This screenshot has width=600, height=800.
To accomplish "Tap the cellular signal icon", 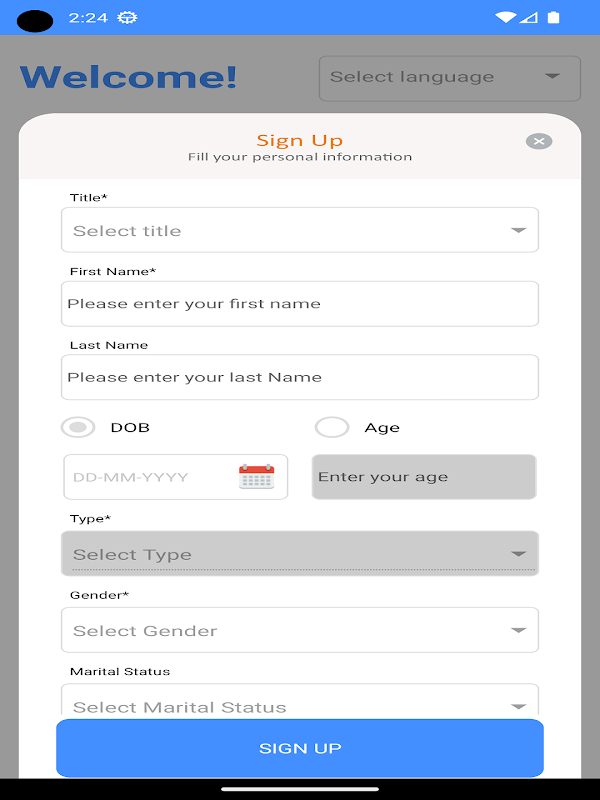I will pos(529,18).
